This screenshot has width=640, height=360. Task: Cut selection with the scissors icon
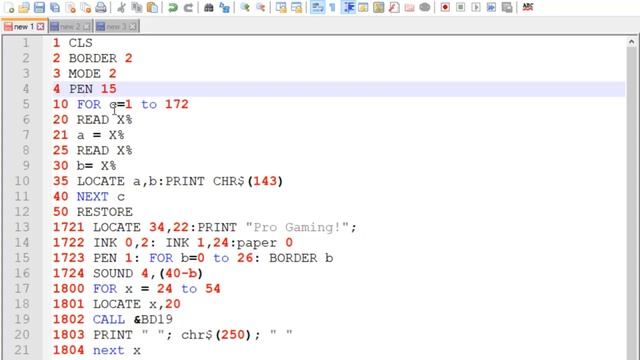click(x=121, y=7)
